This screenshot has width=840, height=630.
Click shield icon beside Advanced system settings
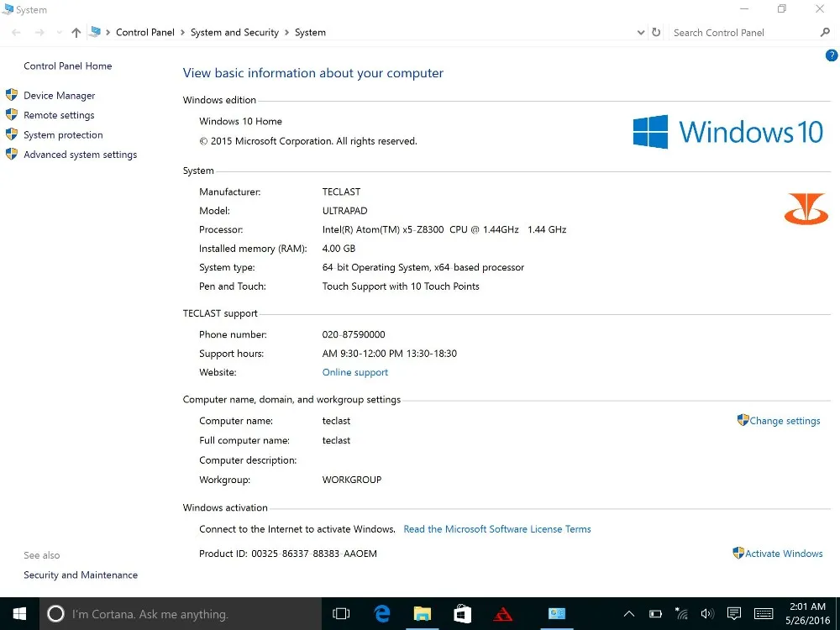(12, 155)
